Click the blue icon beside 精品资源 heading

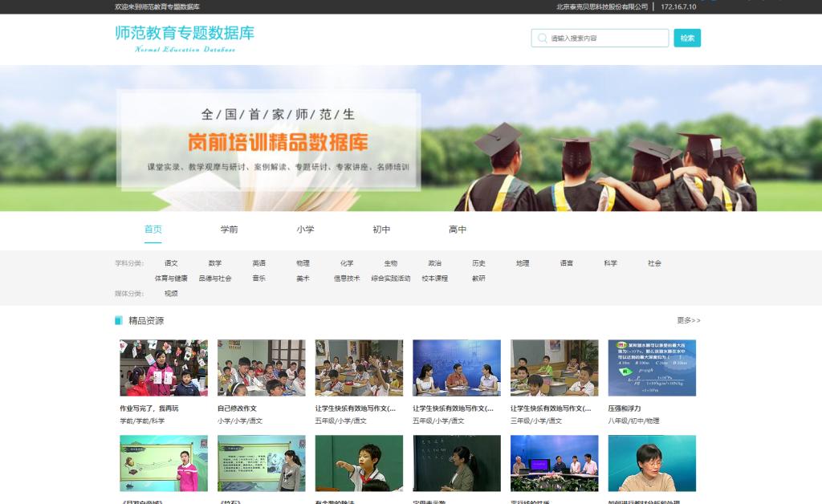[119, 321]
